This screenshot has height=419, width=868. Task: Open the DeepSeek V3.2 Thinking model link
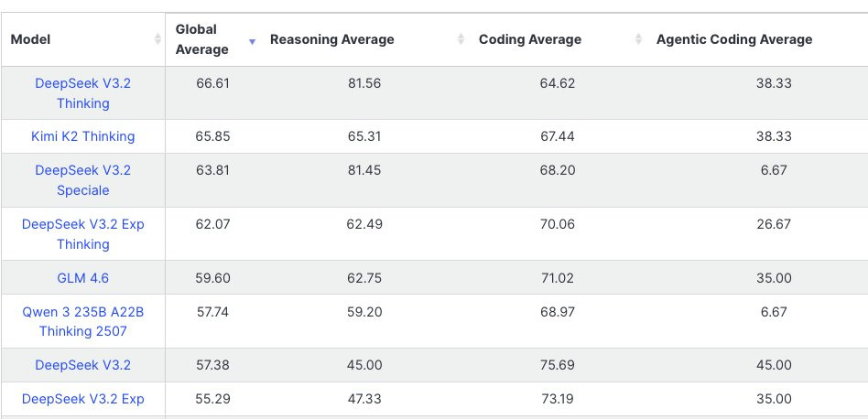pyautogui.click(x=82, y=93)
